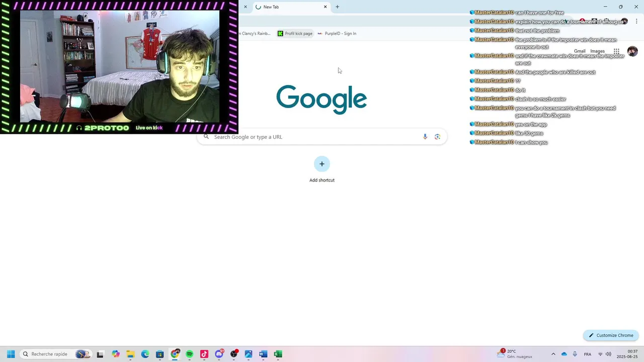Screen dimensions: 644x362
Task: Click chat message "yes on the app"
Action: coord(531,124)
